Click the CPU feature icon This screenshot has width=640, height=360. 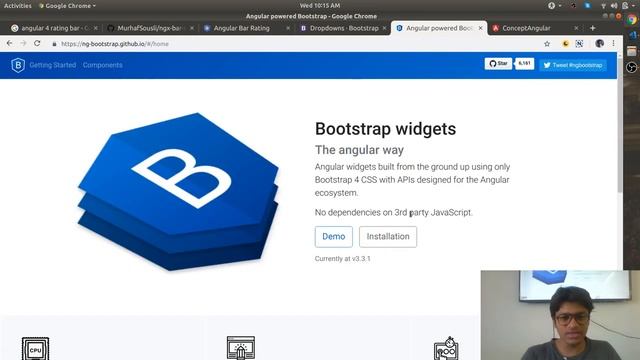[36, 348]
